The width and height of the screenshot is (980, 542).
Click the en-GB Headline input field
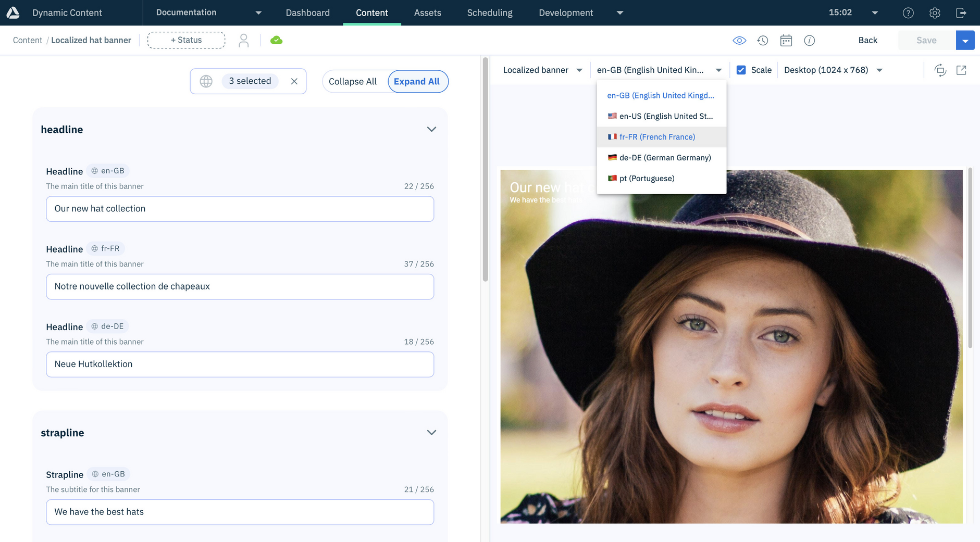pyautogui.click(x=240, y=209)
